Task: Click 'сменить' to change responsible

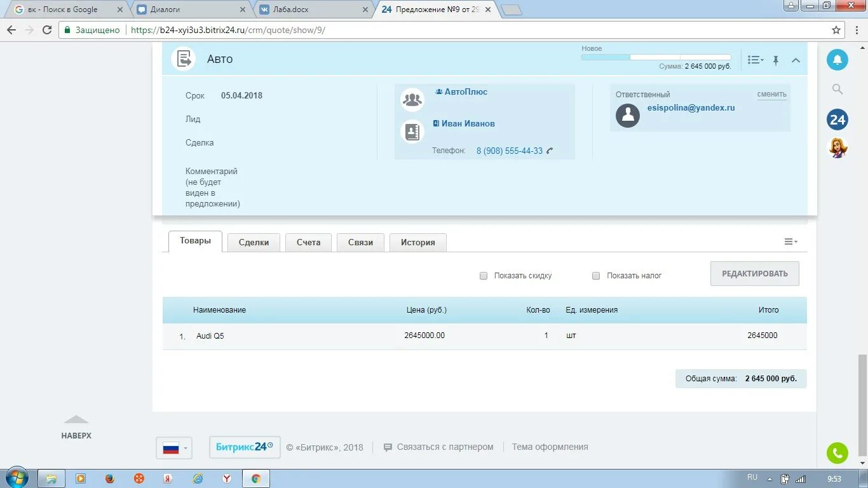Action: pyautogui.click(x=771, y=94)
